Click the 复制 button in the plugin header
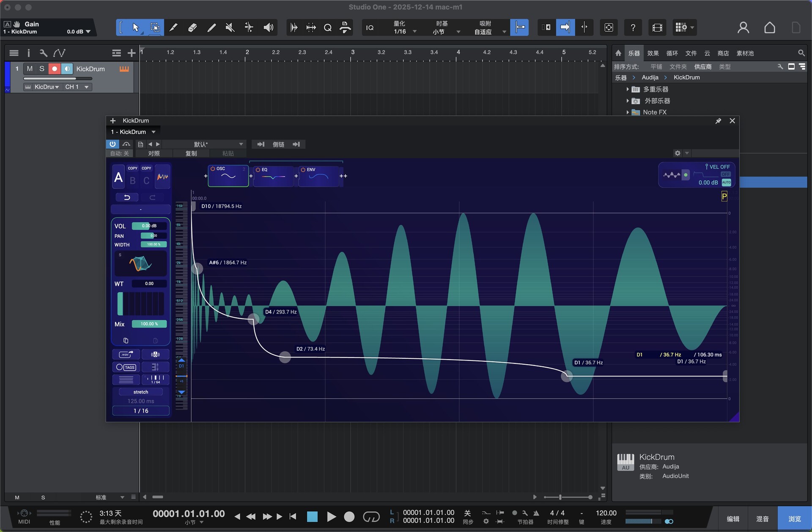 pyautogui.click(x=191, y=153)
